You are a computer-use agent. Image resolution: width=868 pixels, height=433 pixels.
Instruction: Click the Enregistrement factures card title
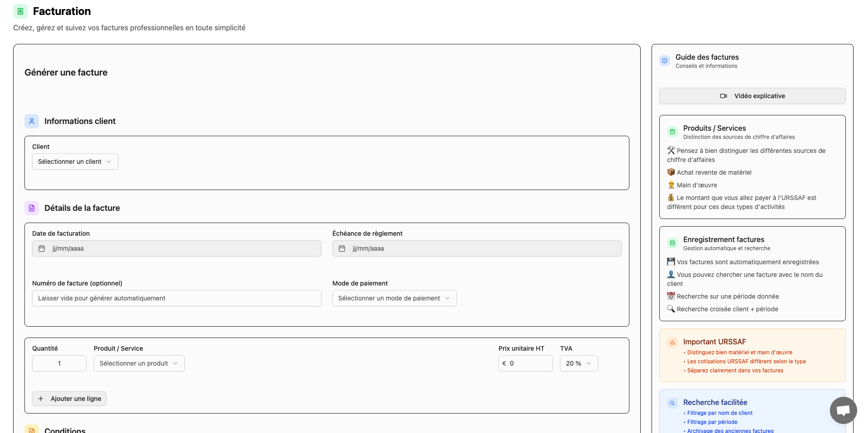724,240
